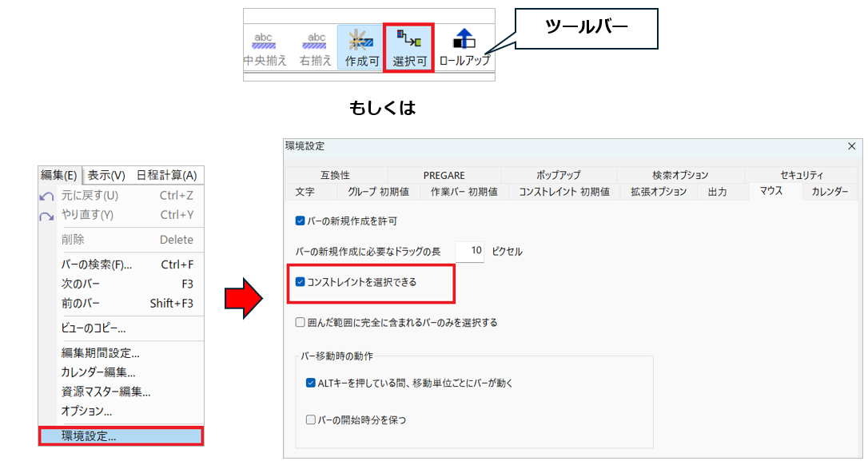The height and width of the screenshot is (473, 868).
Task: Enable 囲んだ範囲に完全に含まれるバーのみを選択する checkbox
Action: 301,323
